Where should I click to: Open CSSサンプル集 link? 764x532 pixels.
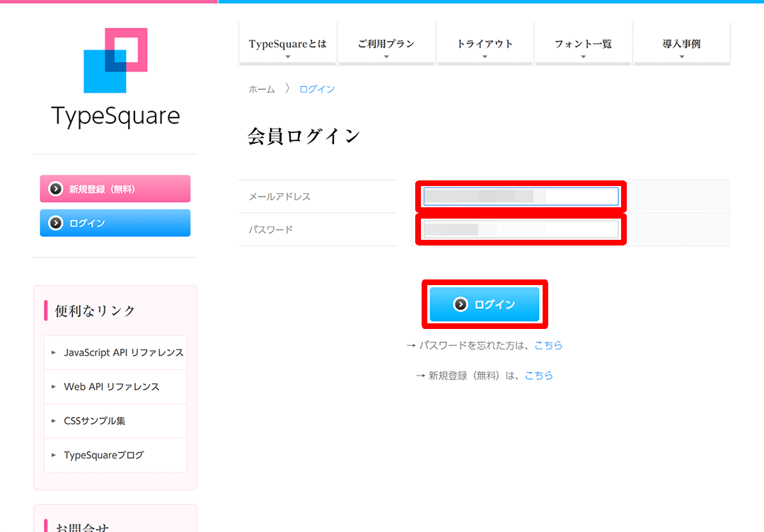[95, 421]
